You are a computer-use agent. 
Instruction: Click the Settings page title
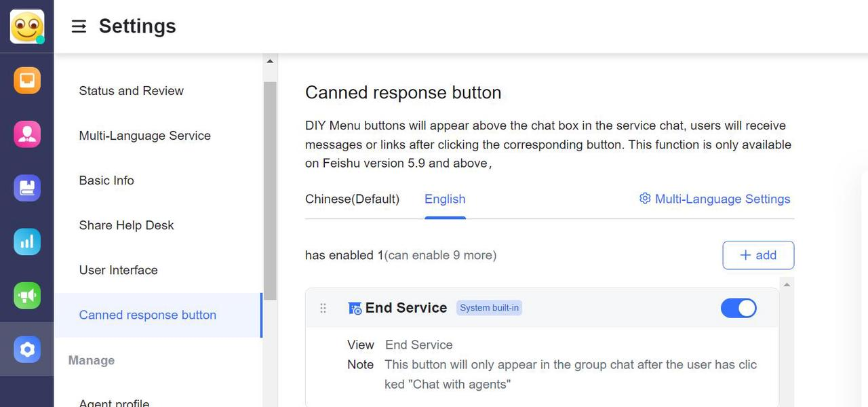coord(137,26)
